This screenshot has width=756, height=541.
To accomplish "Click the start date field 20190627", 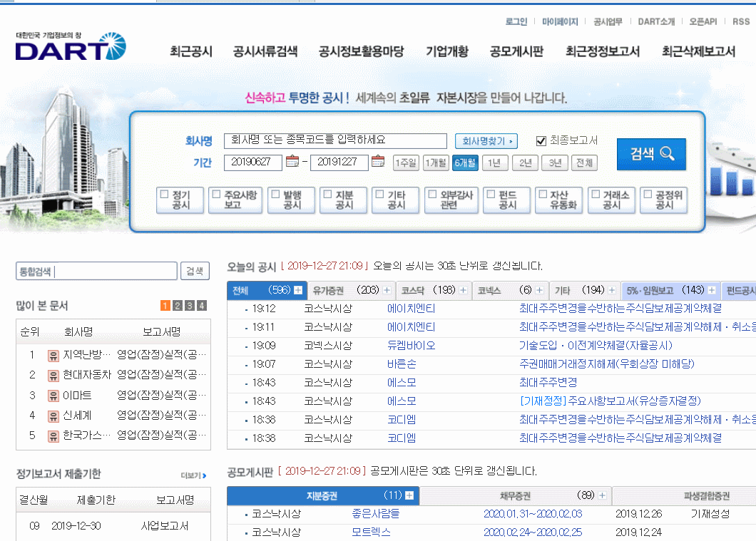I will pyautogui.click(x=253, y=163).
